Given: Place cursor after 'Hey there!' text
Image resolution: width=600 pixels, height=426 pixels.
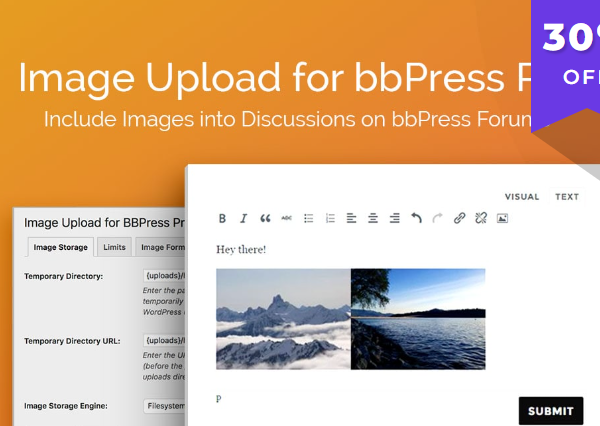Looking at the screenshot, I should (x=266, y=250).
